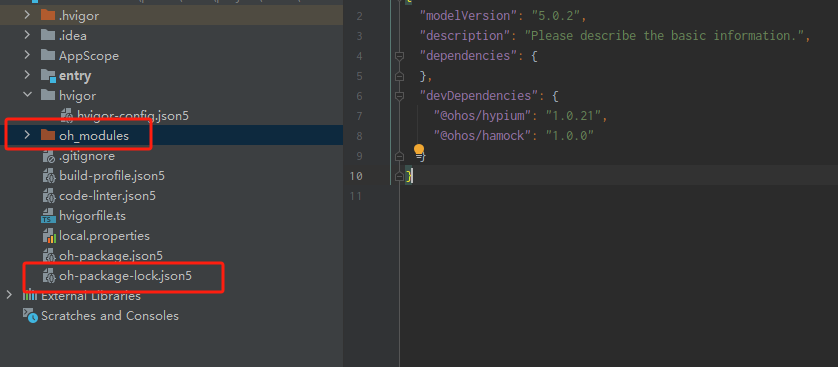The width and height of the screenshot is (838, 367).
Task: Select the oh_modules folder name
Action: tap(94, 136)
